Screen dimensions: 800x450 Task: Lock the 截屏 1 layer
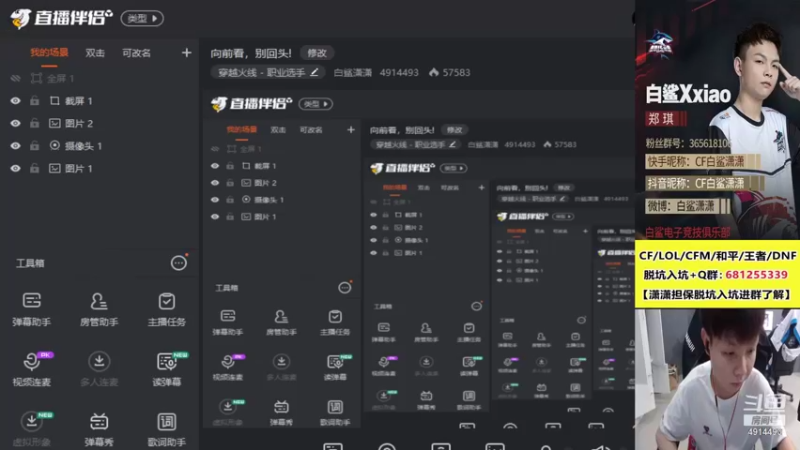tap(34, 101)
